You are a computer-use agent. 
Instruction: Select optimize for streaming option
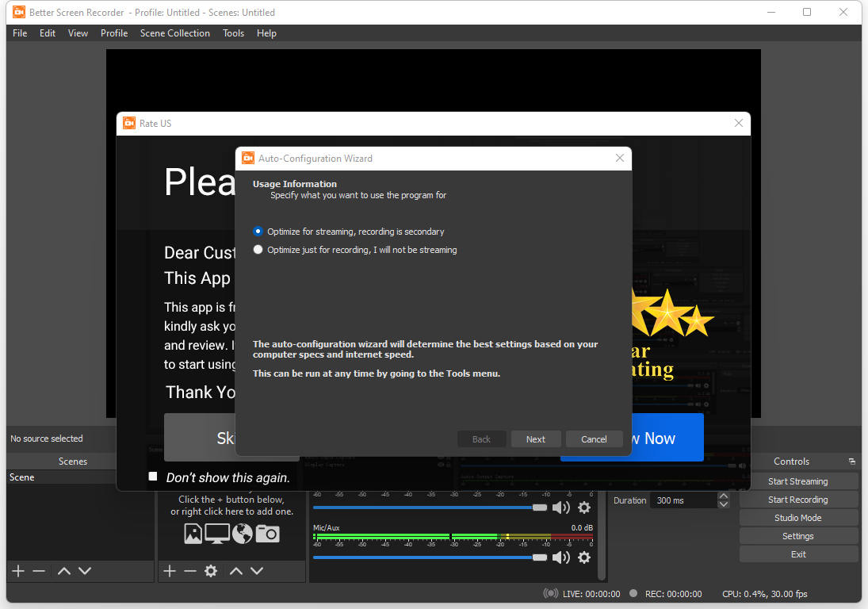[x=258, y=231]
